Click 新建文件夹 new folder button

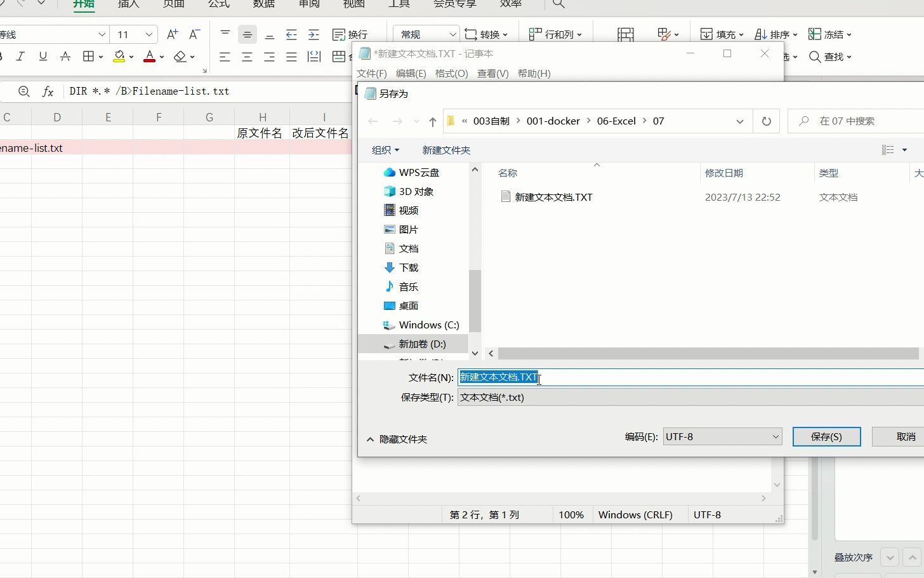click(446, 150)
